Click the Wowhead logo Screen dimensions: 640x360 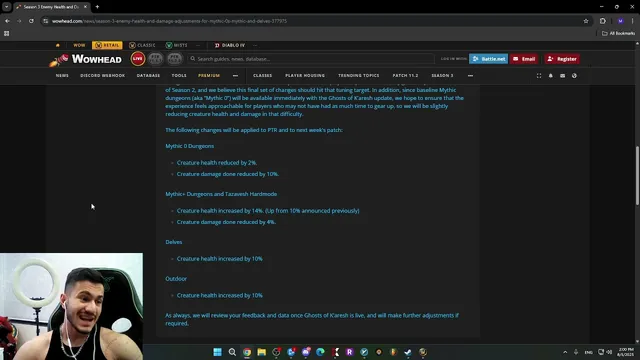coord(86,60)
